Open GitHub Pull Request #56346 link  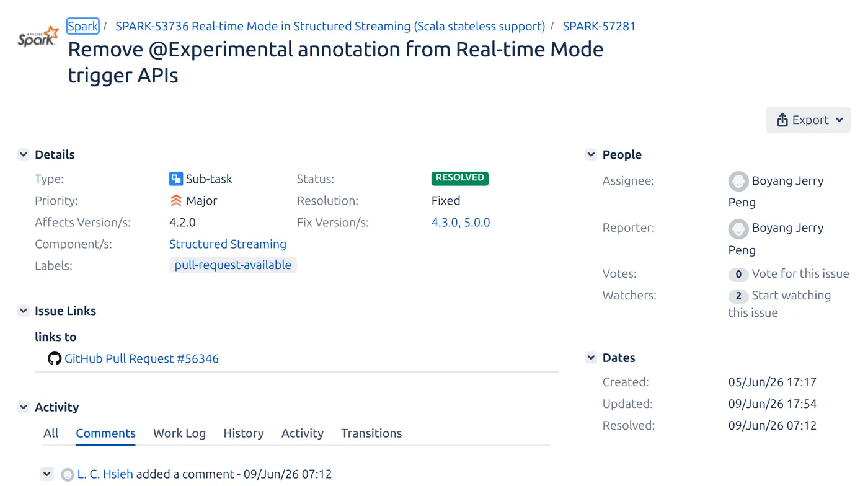(141, 358)
